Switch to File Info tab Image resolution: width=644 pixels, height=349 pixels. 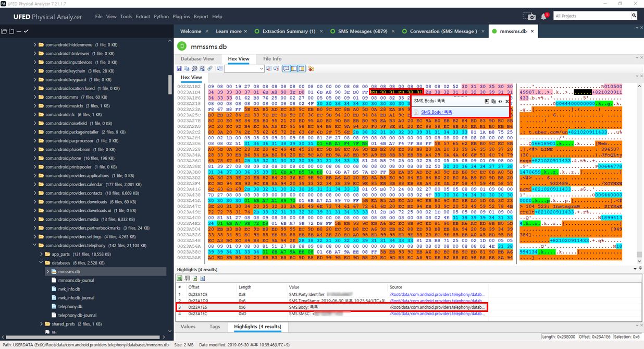tap(273, 59)
